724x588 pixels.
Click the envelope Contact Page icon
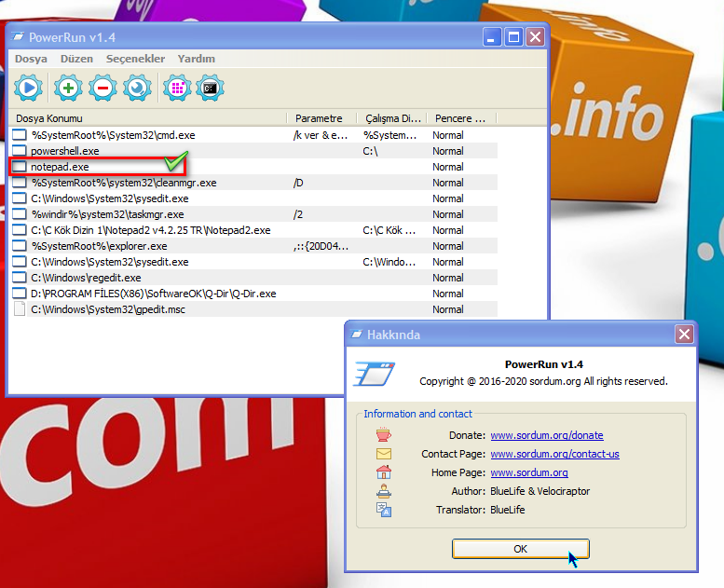[x=384, y=454]
